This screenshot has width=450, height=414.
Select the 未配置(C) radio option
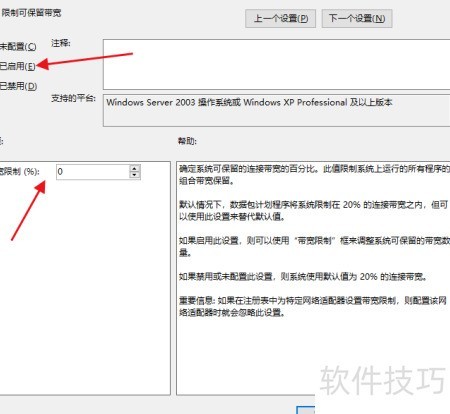(18, 46)
